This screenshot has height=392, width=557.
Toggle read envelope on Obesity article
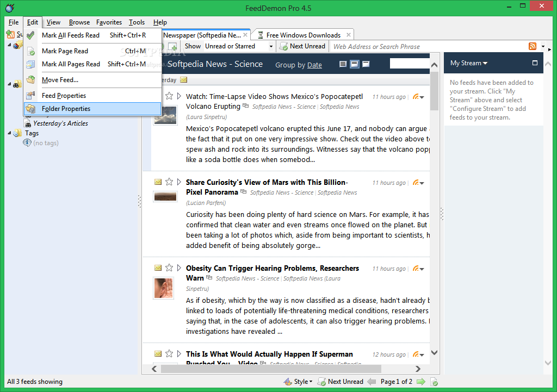pyautogui.click(x=158, y=268)
